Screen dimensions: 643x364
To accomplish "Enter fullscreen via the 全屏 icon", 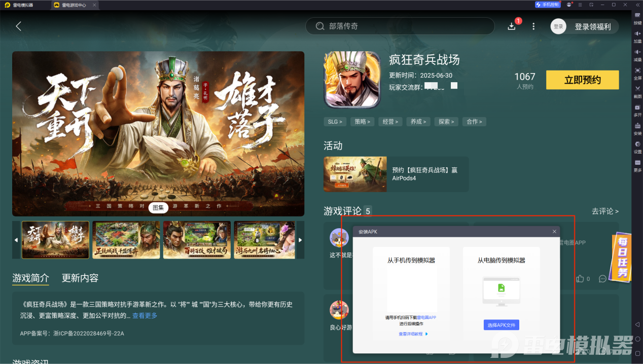I will tap(637, 73).
